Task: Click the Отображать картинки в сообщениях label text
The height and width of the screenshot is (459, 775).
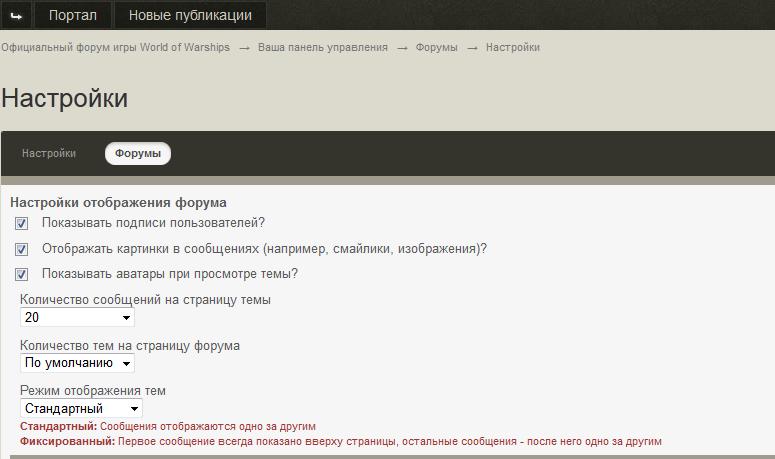Action: tap(264, 248)
